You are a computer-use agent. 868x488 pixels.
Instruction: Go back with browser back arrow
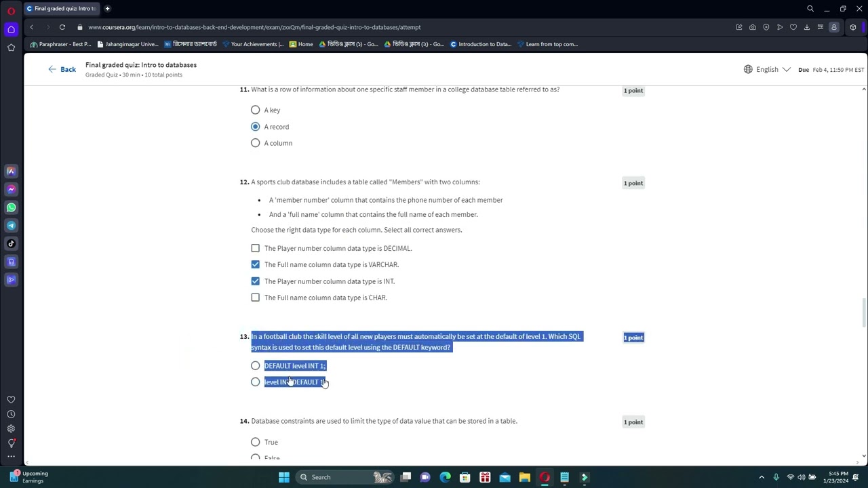tap(31, 27)
